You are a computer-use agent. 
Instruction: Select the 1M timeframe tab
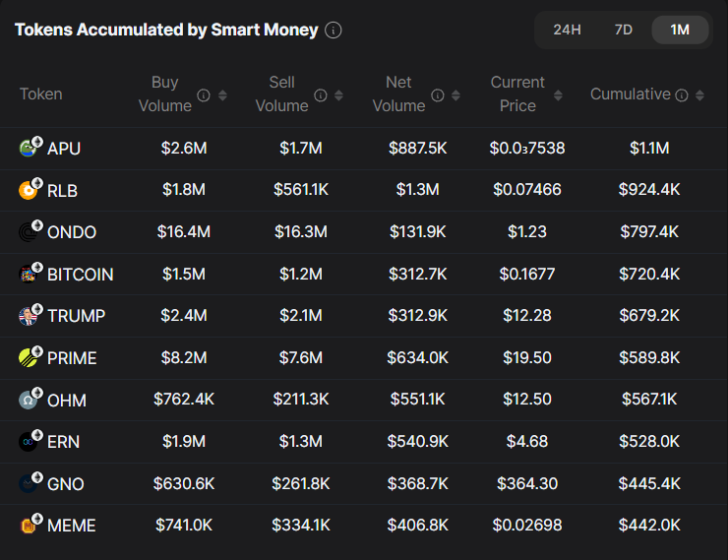click(680, 31)
